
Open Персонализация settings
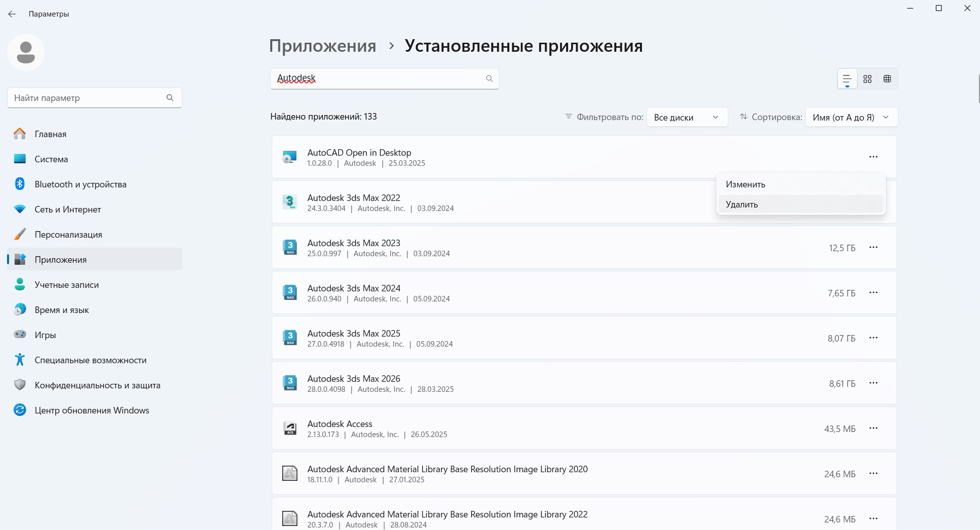68,234
